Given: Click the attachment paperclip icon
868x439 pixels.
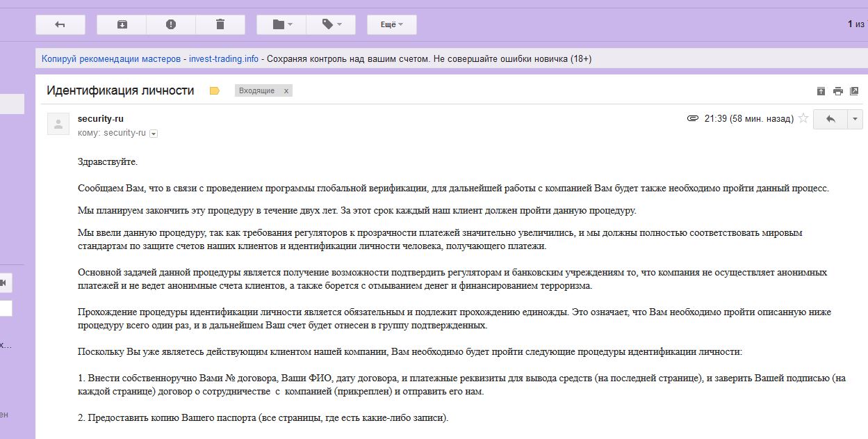Looking at the screenshot, I should tap(692, 118).
